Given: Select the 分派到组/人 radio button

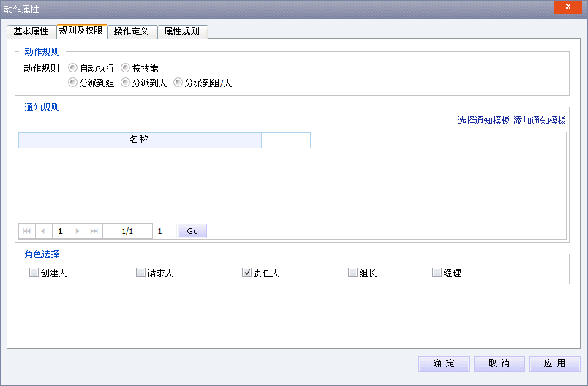Looking at the screenshot, I should 178,83.
